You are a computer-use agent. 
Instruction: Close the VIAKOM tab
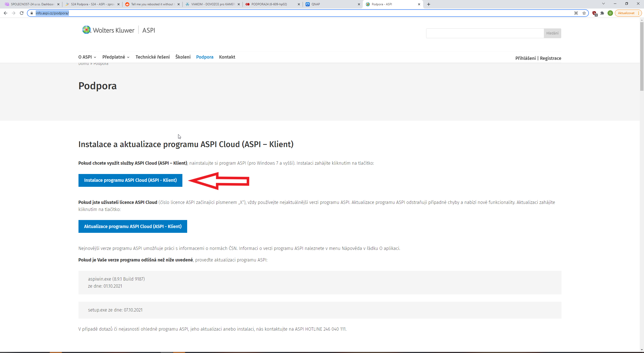[x=239, y=4]
